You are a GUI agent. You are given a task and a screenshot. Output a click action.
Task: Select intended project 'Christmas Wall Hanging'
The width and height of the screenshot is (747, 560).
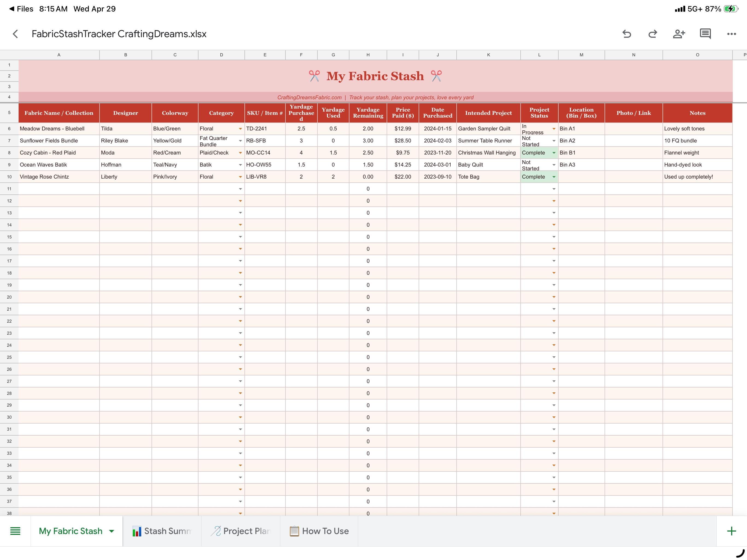pyautogui.click(x=488, y=153)
